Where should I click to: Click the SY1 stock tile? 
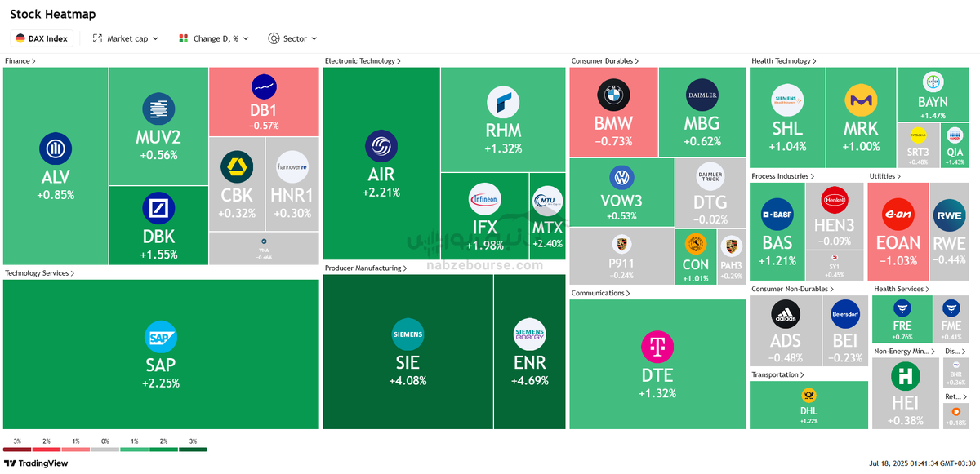pos(835,265)
